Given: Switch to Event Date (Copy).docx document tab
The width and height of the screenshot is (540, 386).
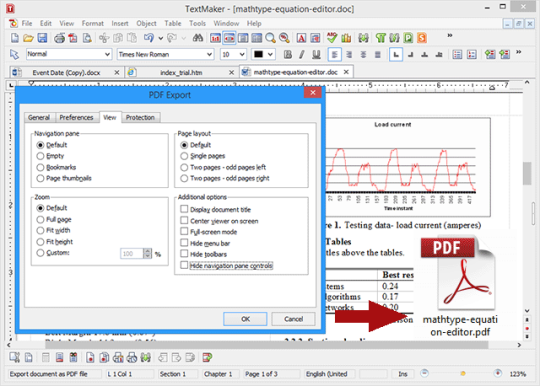Looking at the screenshot, I should click(x=66, y=73).
